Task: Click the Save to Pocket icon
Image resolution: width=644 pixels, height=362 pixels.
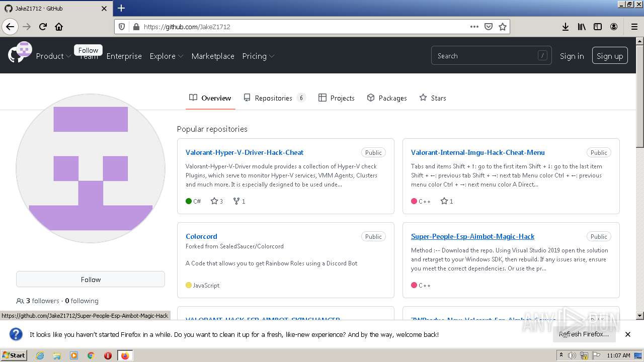Action: [x=488, y=27]
